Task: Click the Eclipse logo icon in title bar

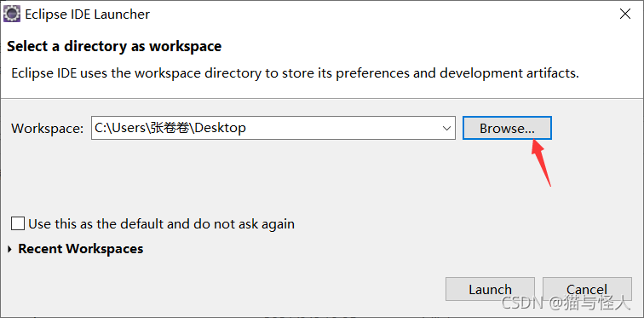Action: tap(12, 14)
